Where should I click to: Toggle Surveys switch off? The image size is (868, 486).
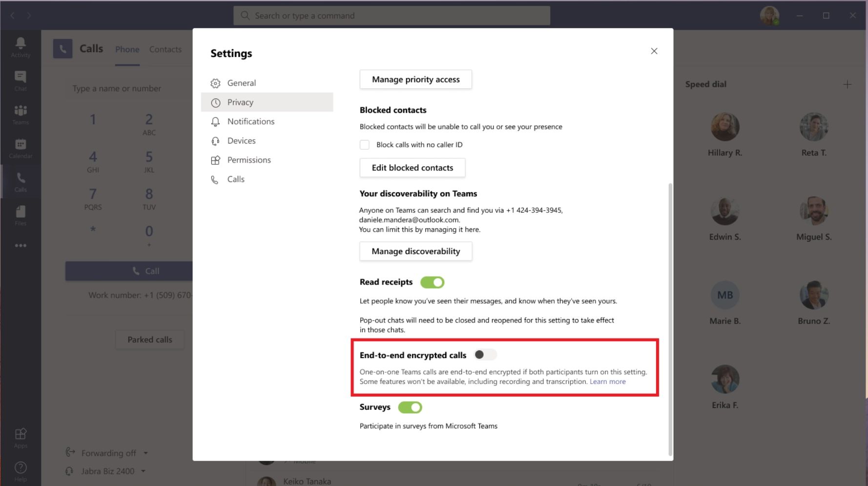tap(410, 407)
